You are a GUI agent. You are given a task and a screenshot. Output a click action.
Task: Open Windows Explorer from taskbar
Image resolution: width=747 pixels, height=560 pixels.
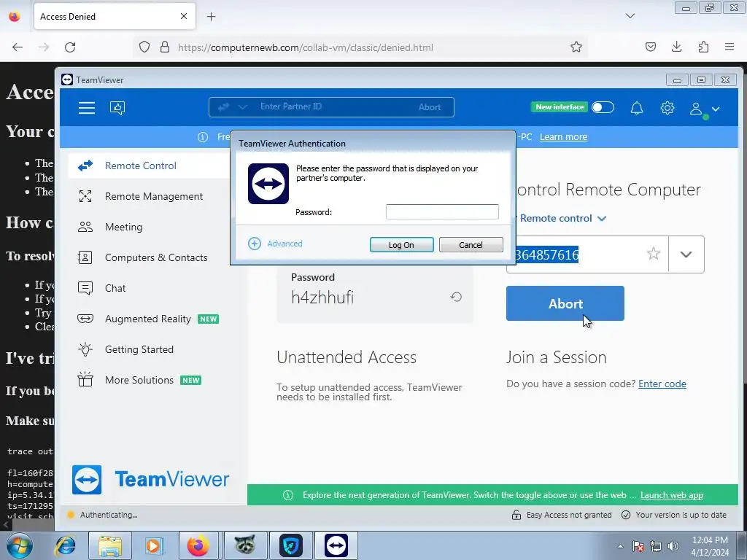coord(110,545)
